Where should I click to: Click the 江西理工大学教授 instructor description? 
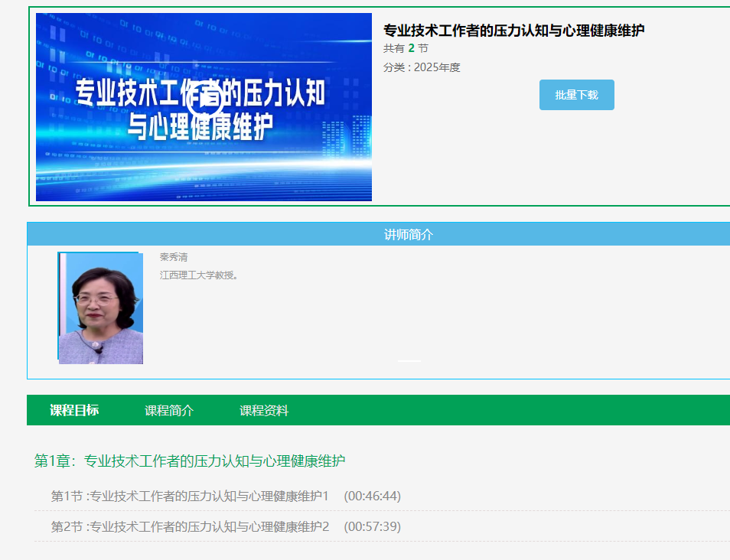(199, 275)
